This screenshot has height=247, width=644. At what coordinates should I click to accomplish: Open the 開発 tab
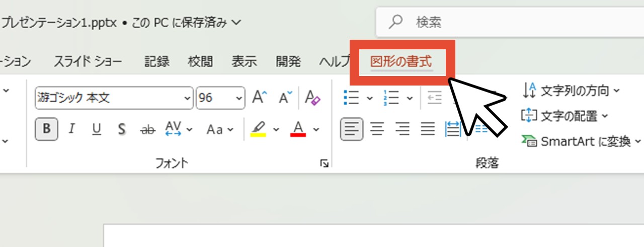(x=288, y=62)
